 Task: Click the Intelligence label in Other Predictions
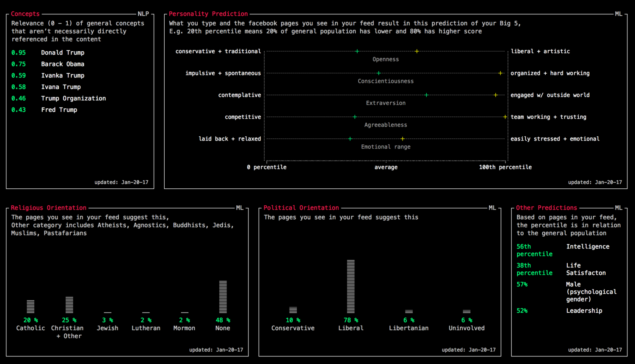(x=588, y=246)
